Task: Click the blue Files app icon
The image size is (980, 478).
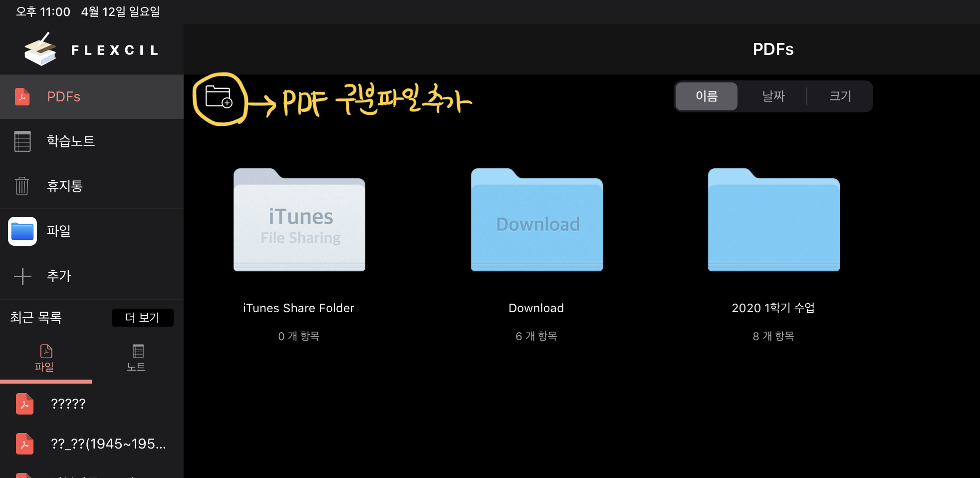Action: (22, 231)
